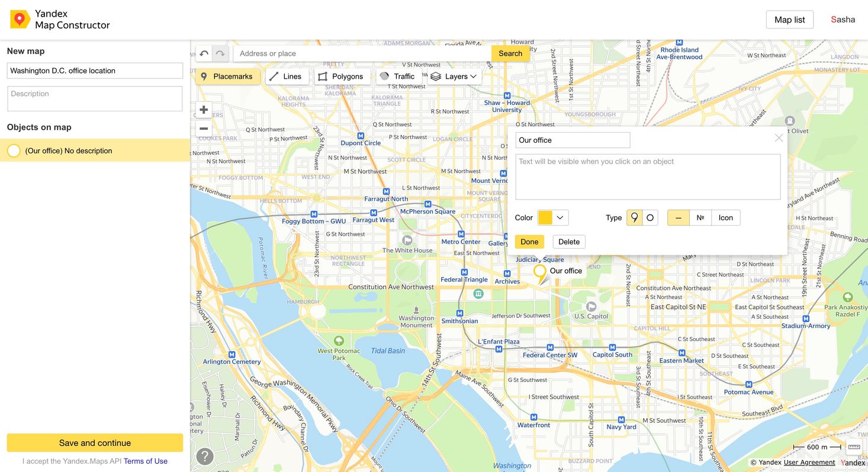
Task: Click the placemark balloon text area
Action: (x=648, y=176)
